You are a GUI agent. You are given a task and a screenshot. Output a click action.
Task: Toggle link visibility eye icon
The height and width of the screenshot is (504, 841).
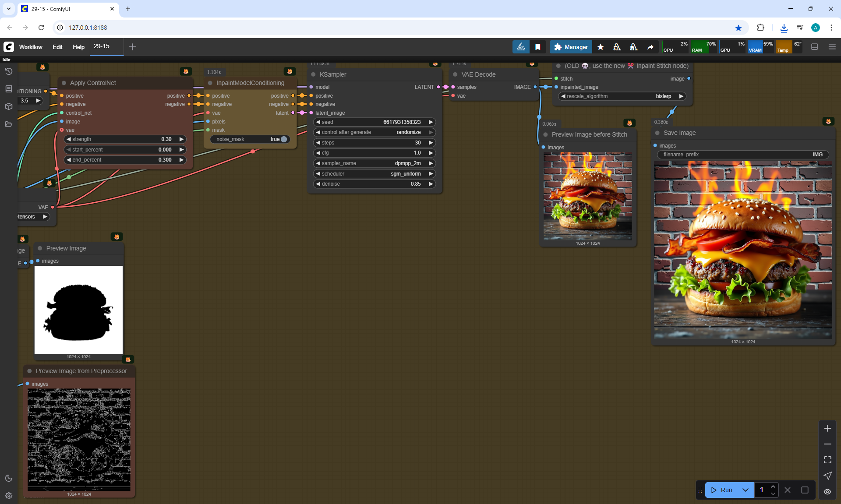coord(827,491)
